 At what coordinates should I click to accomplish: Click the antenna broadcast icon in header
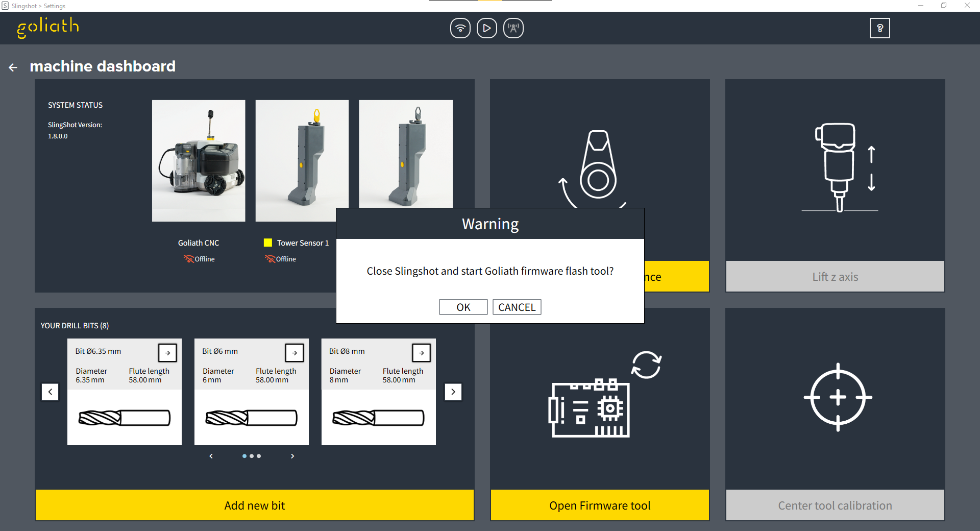(x=513, y=28)
